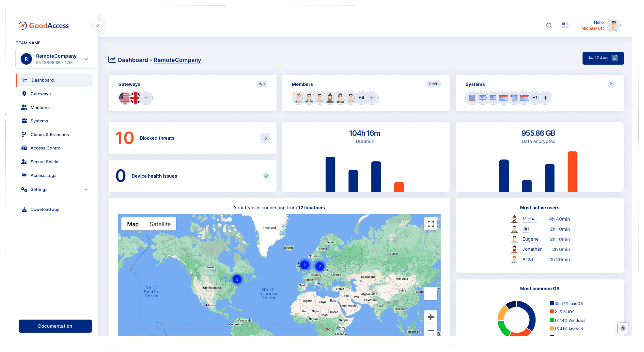Screen dimensions: 644x352
Task: Add a new gateway with the plus icon
Action: click(146, 98)
